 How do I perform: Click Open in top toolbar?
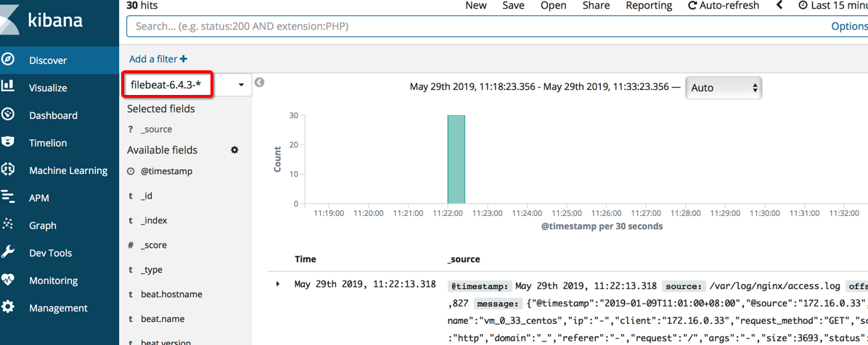pos(554,6)
